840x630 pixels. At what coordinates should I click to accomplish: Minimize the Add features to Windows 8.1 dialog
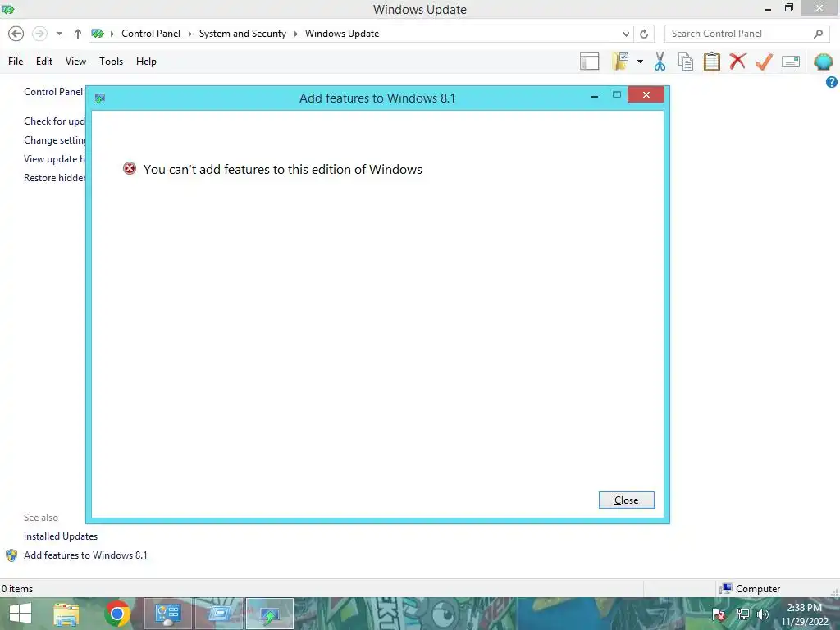click(594, 96)
